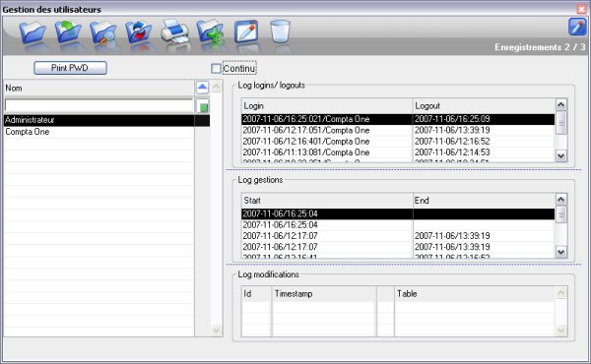This screenshot has height=364, width=591.
Task: Click the Table column header
Action: pyautogui.click(x=475, y=293)
